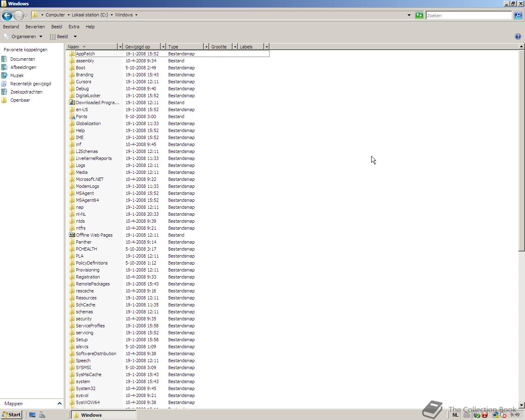Click in the Zoeken search field
525x420 pixels.
pyautogui.click(x=469, y=15)
